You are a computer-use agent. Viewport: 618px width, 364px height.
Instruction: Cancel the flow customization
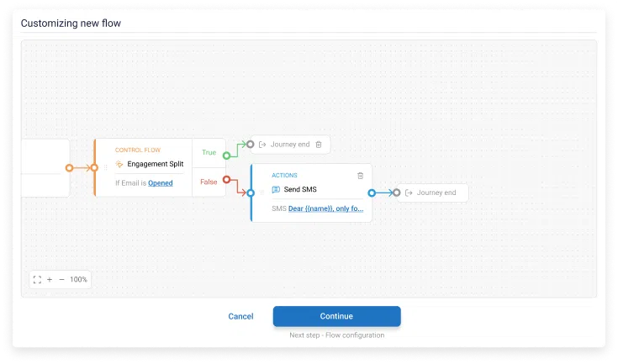240,316
